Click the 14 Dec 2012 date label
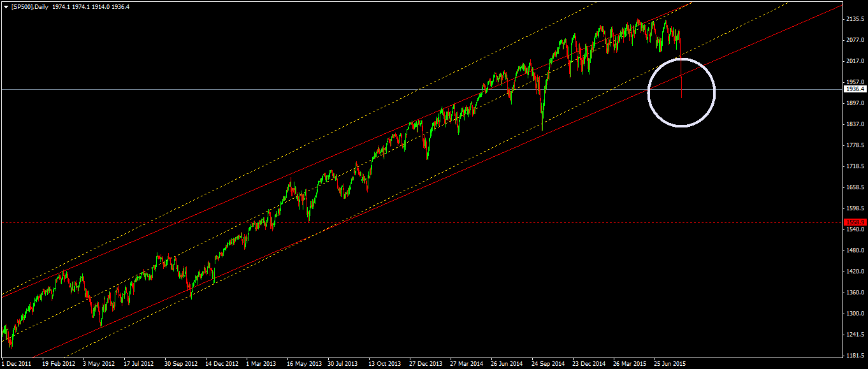Image resolution: width=868 pixels, height=369 pixels. (222, 364)
